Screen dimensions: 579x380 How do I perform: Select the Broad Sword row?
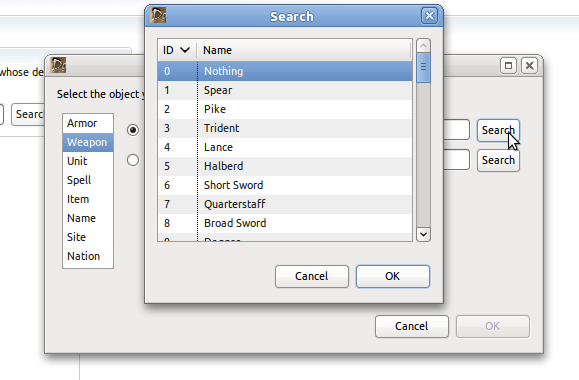pyautogui.click(x=285, y=223)
